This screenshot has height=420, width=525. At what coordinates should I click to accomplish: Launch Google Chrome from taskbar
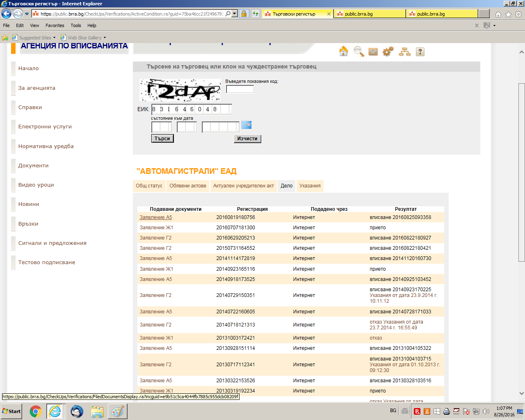pos(36,411)
